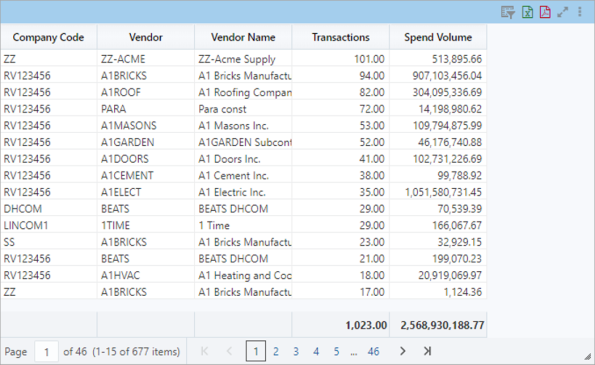Screen dimensions: 595x365
Task: Open page 4 of results
Action: (316, 351)
